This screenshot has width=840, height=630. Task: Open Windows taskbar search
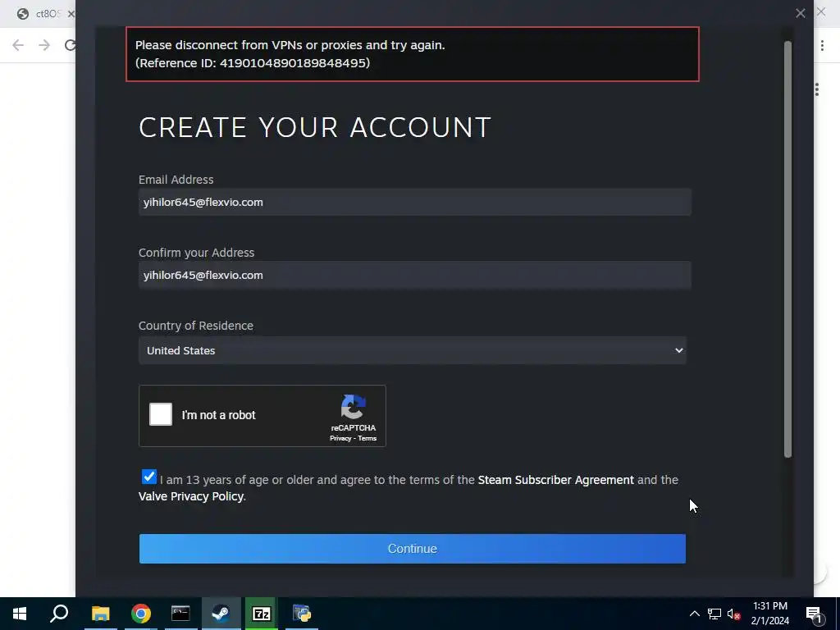tap(59, 614)
